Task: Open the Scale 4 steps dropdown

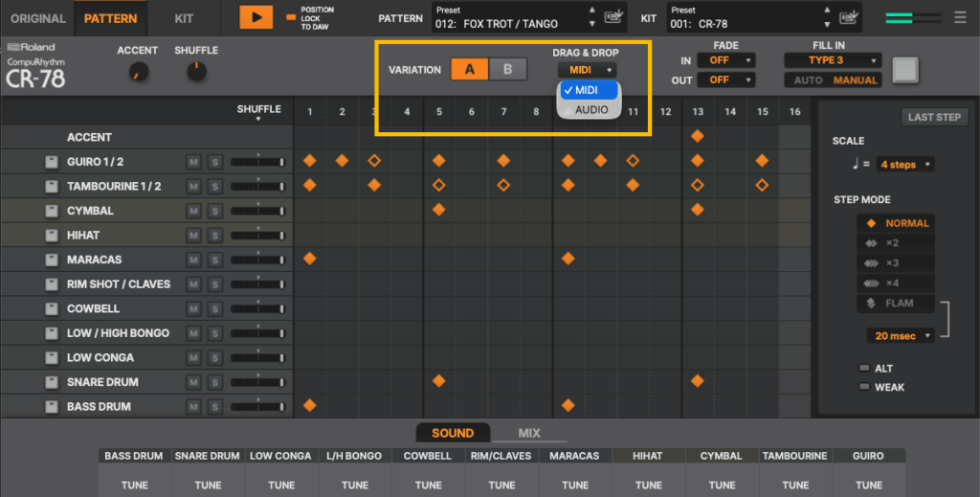Action: pyautogui.click(x=905, y=165)
